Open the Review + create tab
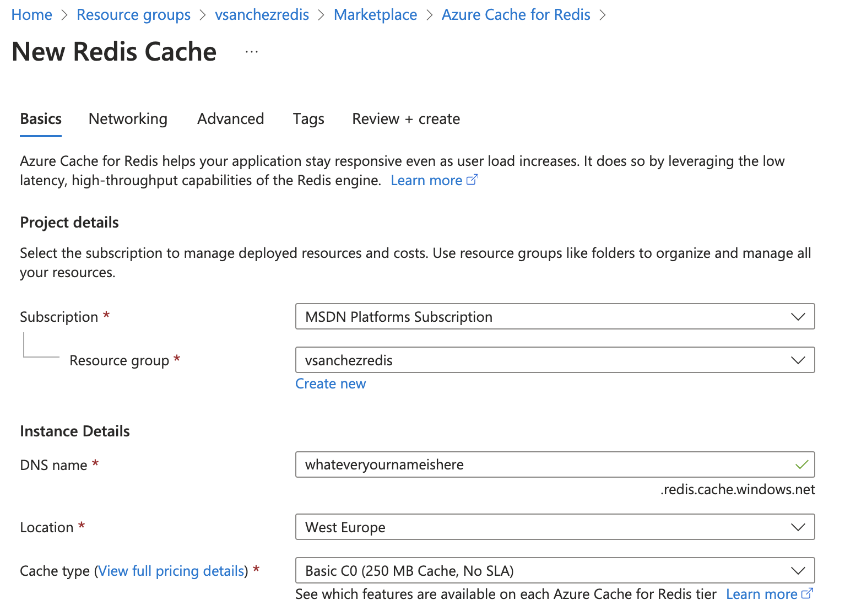 tap(406, 119)
